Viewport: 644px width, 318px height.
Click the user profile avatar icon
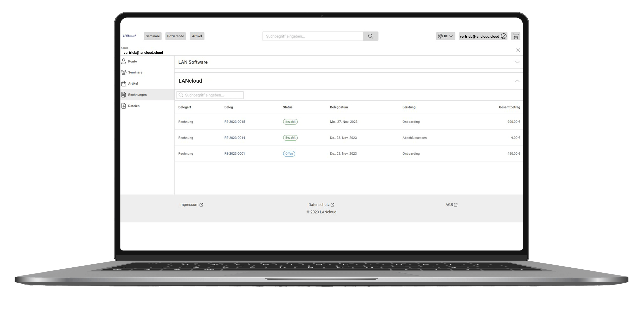pyautogui.click(x=503, y=36)
